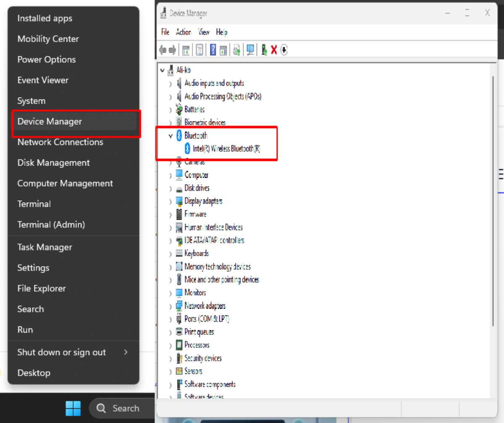Open Disk Management from the context menu
The height and width of the screenshot is (423, 504).
pyautogui.click(x=73, y=163)
